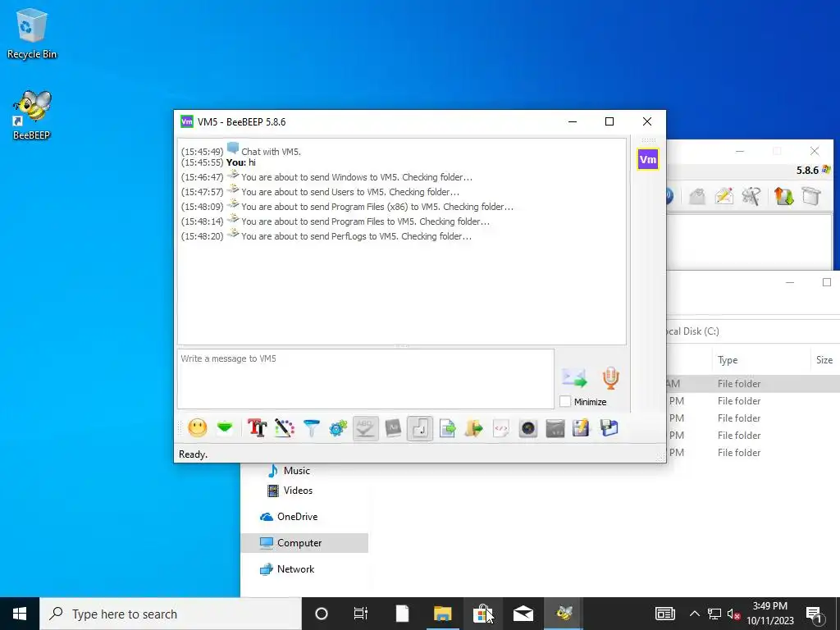Click the 'send Program Files (x86)' message line
The width and height of the screenshot is (840, 630).
tap(377, 207)
